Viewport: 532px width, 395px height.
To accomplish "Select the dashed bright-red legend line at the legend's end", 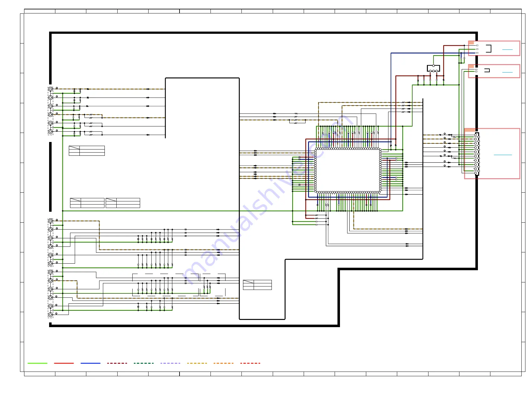I will point(250,363).
